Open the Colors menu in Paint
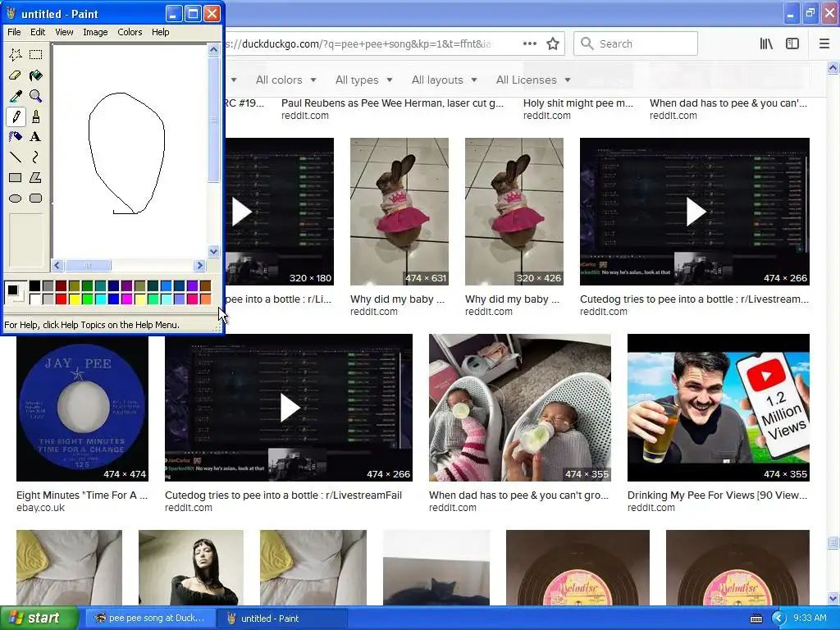Screen dimensions: 840x630 point(130,32)
